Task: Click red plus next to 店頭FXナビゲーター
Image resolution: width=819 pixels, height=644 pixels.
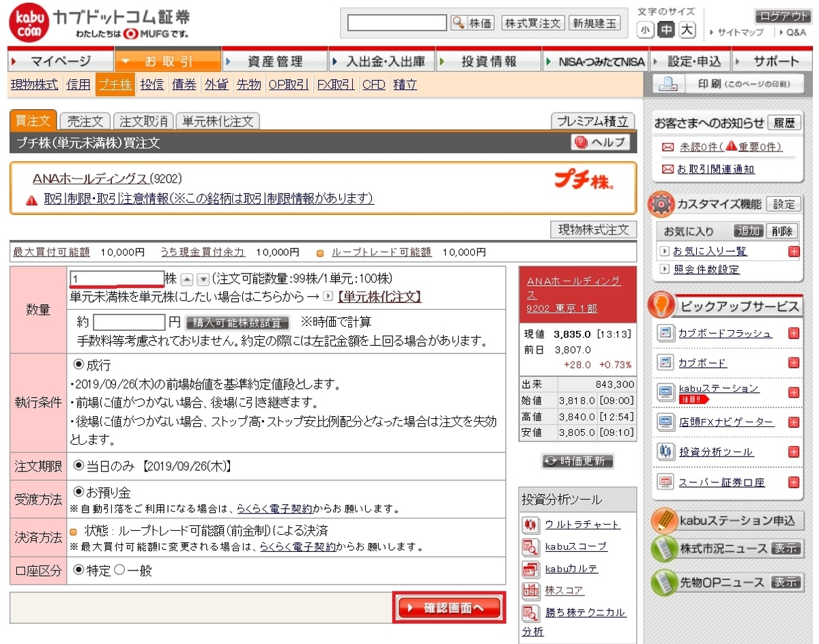Action: pyautogui.click(x=793, y=422)
